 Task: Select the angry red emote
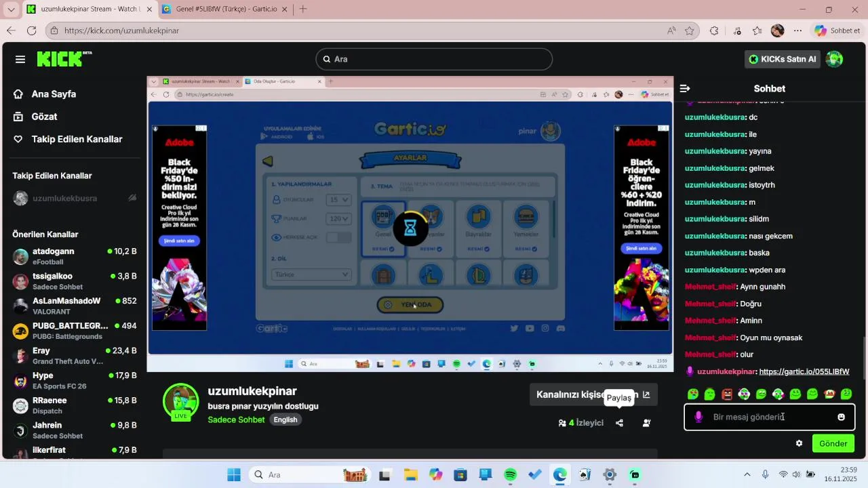727,394
